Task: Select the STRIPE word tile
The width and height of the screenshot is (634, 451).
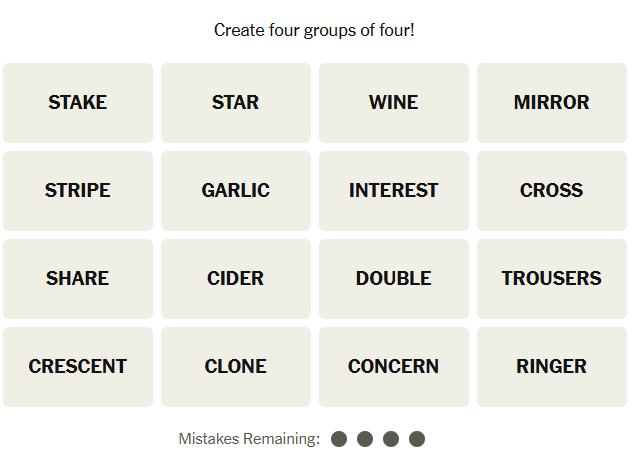Action: [x=78, y=191]
